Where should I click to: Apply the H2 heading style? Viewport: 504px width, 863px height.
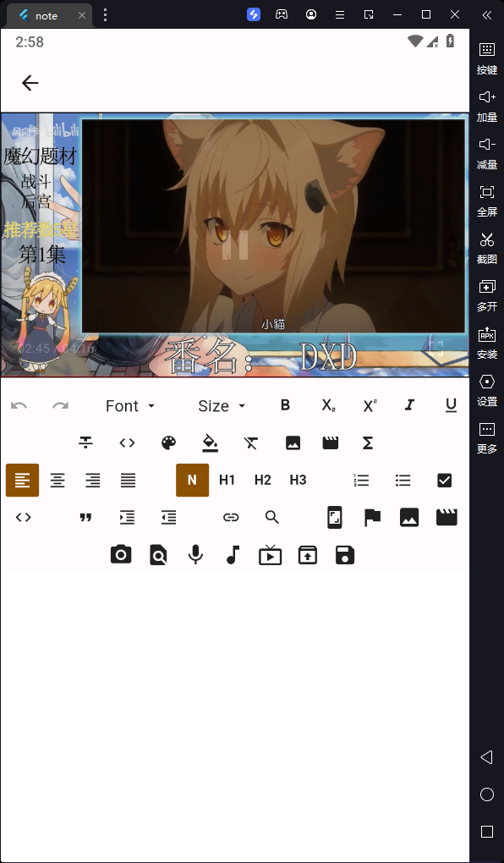tap(262, 480)
